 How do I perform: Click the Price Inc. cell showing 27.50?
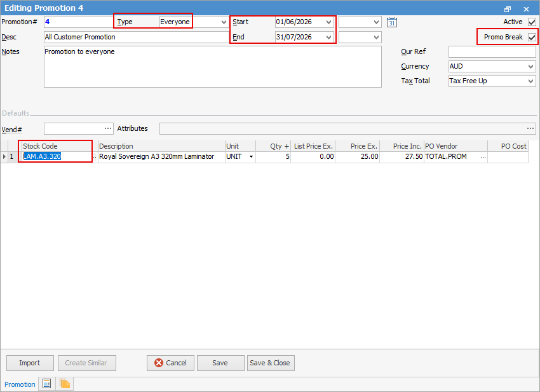(x=402, y=157)
